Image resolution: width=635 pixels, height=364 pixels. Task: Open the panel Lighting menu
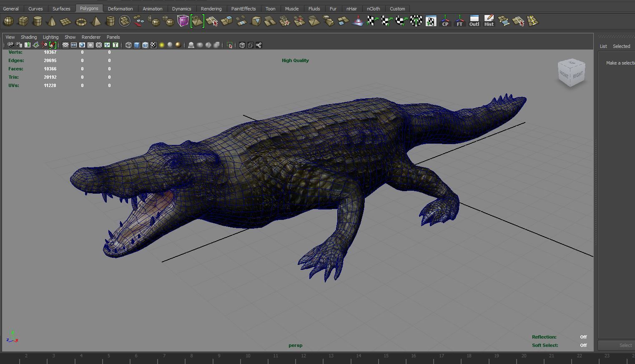[x=50, y=37]
